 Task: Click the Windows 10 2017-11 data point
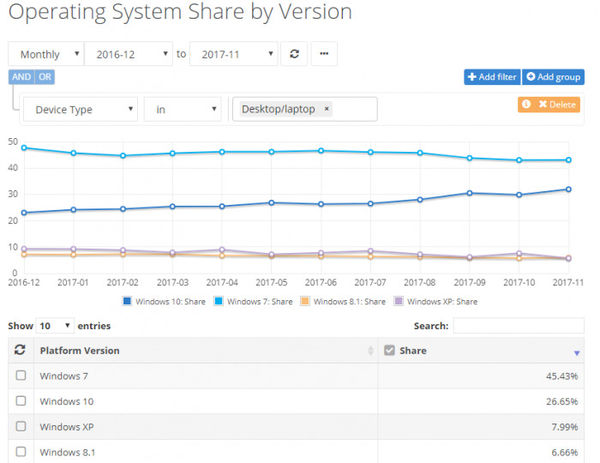coord(568,189)
